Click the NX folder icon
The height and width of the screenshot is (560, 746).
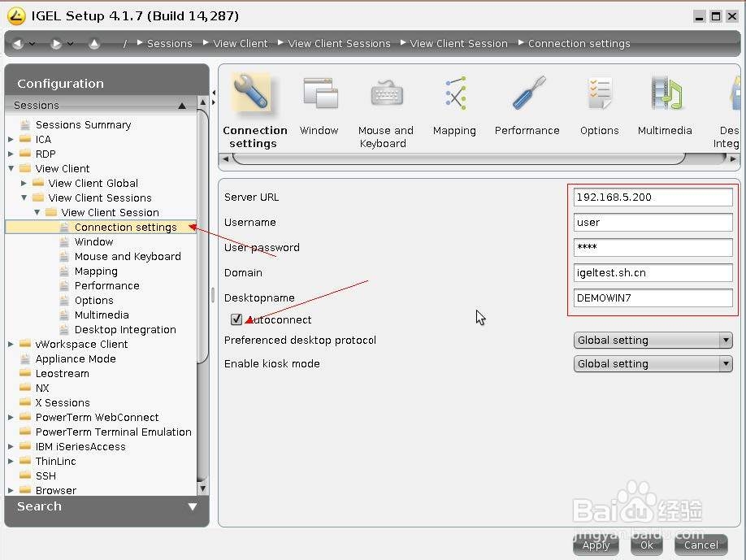(x=25, y=388)
